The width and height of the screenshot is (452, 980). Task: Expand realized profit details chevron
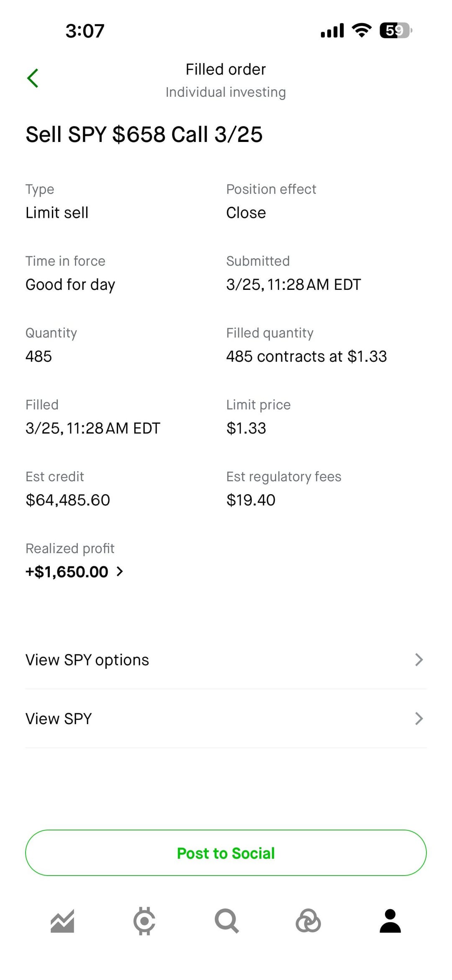click(120, 572)
